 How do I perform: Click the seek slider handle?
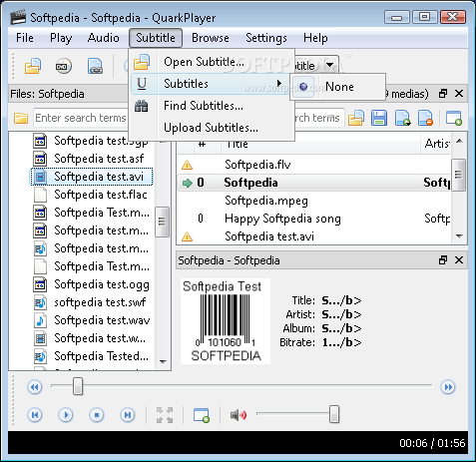click(78, 386)
